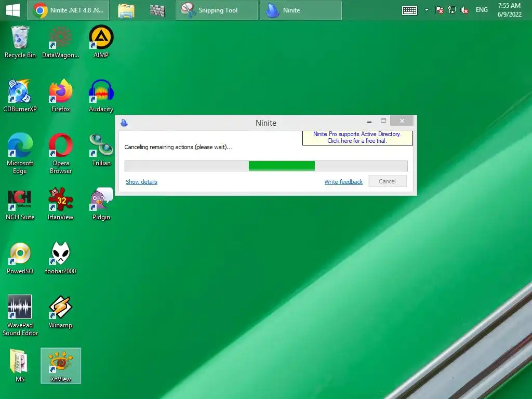Open the Ninite Pro free trial banner
Image resolution: width=532 pixels, height=399 pixels.
tap(357, 137)
